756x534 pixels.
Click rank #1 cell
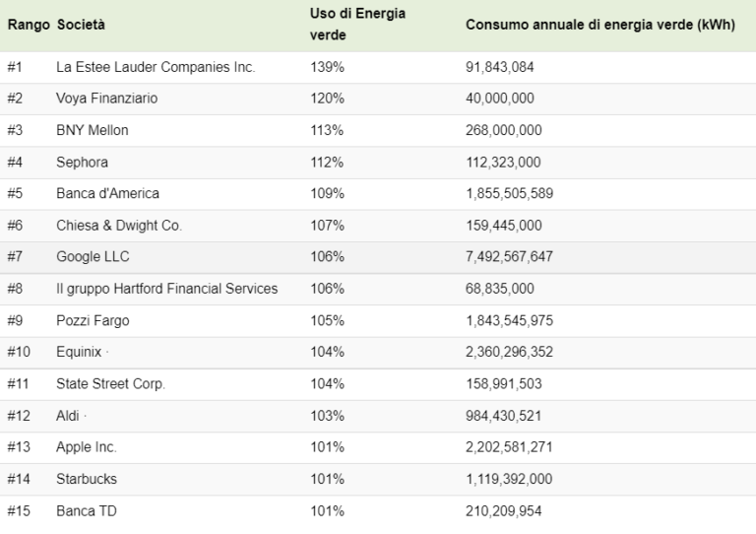tap(15, 67)
